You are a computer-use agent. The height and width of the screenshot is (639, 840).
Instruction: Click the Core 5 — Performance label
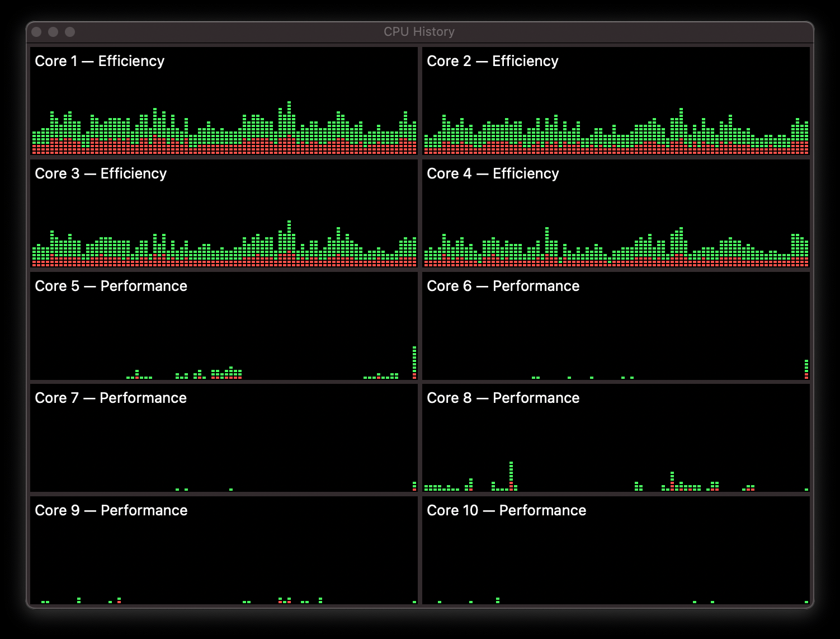click(111, 286)
